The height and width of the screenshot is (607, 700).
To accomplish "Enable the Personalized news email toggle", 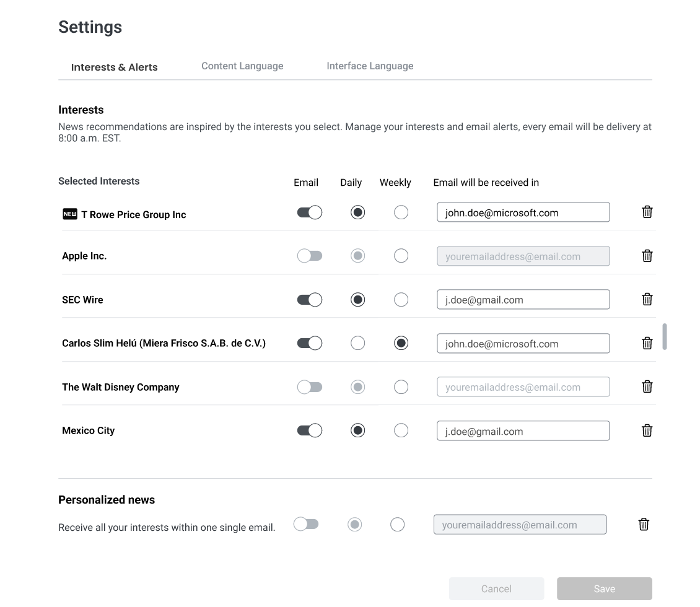I will coord(306,525).
